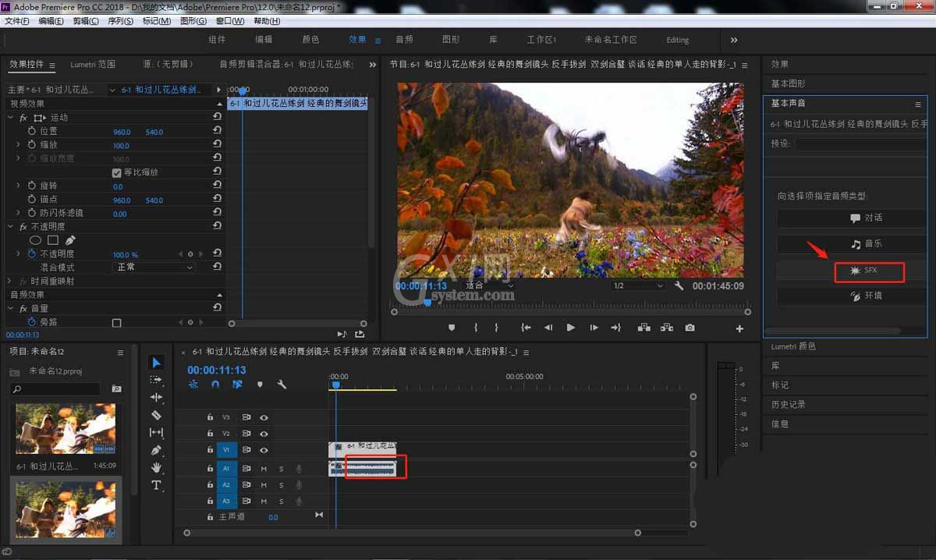936x560 pixels.
Task: Open the Lumetri 颜色 panel
Action: [x=793, y=346]
